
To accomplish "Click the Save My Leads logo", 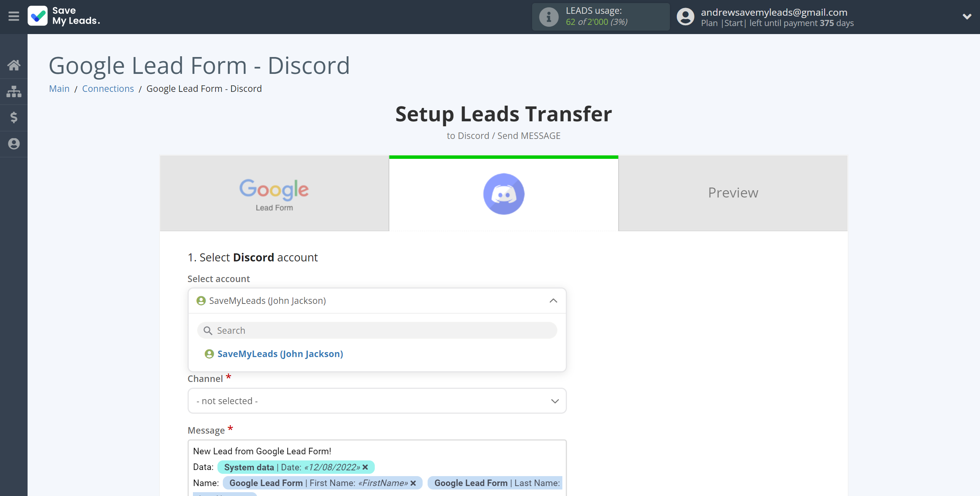I will 64,16.
